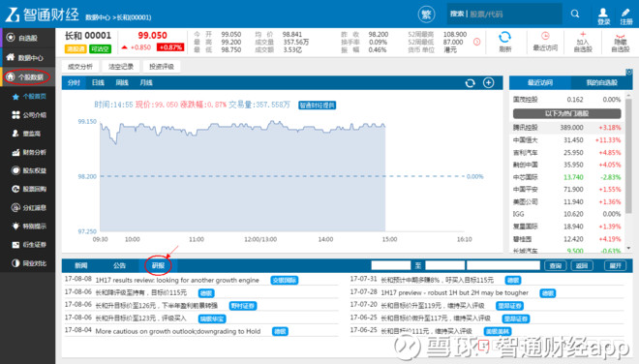Click the 成交分析 button

point(80,67)
